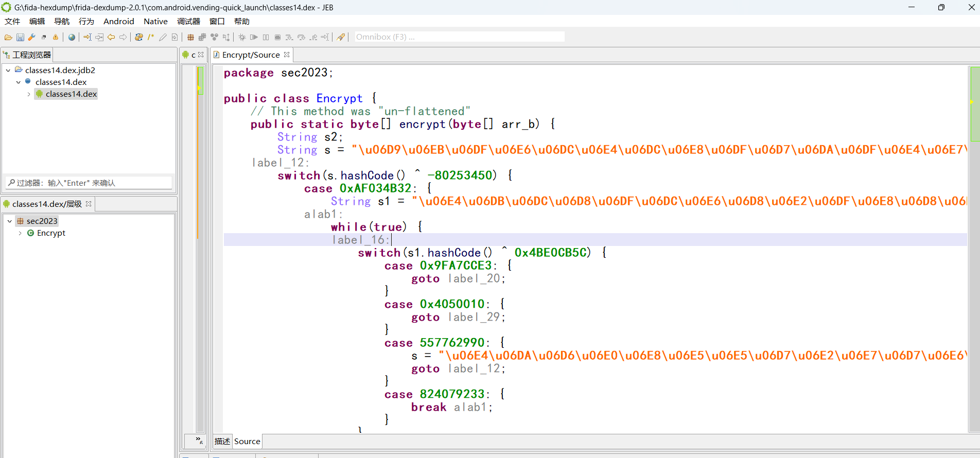The width and height of the screenshot is (980, 458).
Task: Click the follow arrow-in-box icon
Action: [99, 37]
